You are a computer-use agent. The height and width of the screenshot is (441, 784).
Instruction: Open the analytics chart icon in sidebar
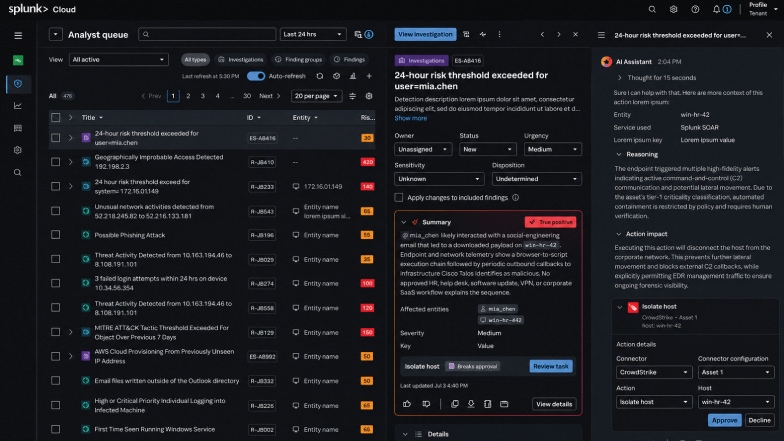(18, 106)
